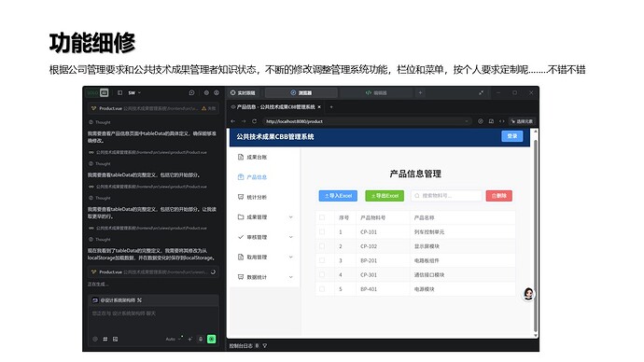Check the row CP-102 checkbox
Viewport: 644px width, 362px height.
coord(322,246)
